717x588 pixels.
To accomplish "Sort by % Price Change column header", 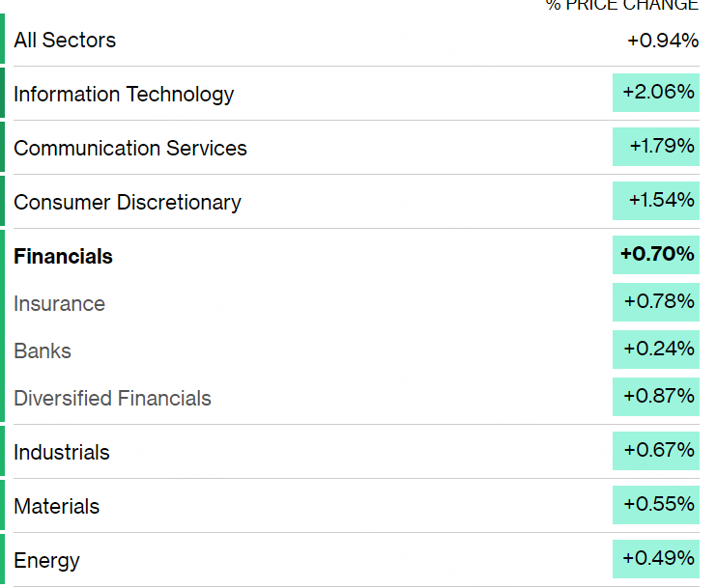I will click(x=621, y=6).
